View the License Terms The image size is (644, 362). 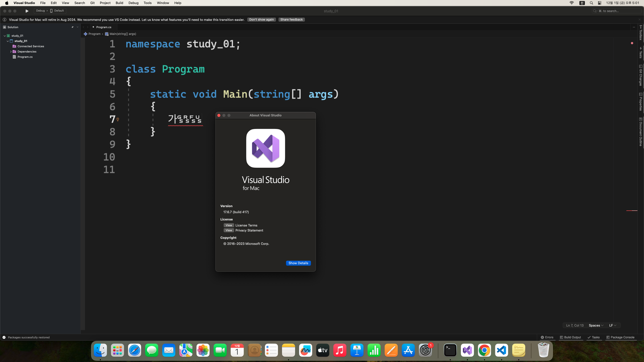pos(229,225)
